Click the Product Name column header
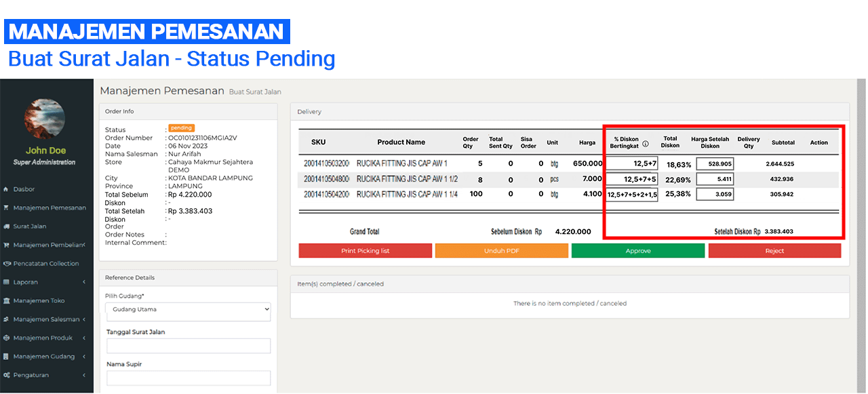 (401, 142)
